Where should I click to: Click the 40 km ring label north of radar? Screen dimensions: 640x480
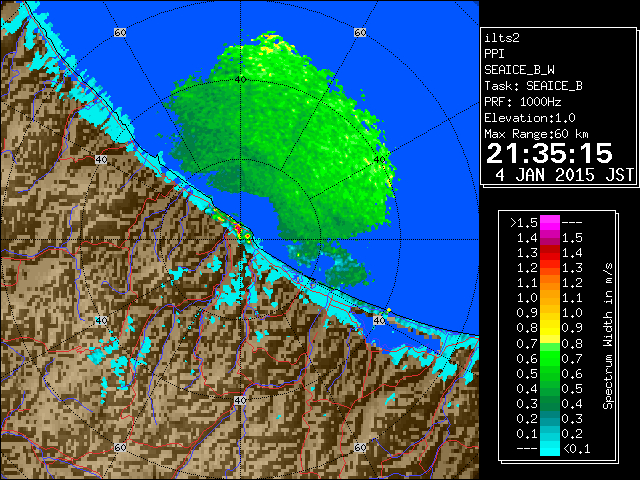click(x=240, y=79)
